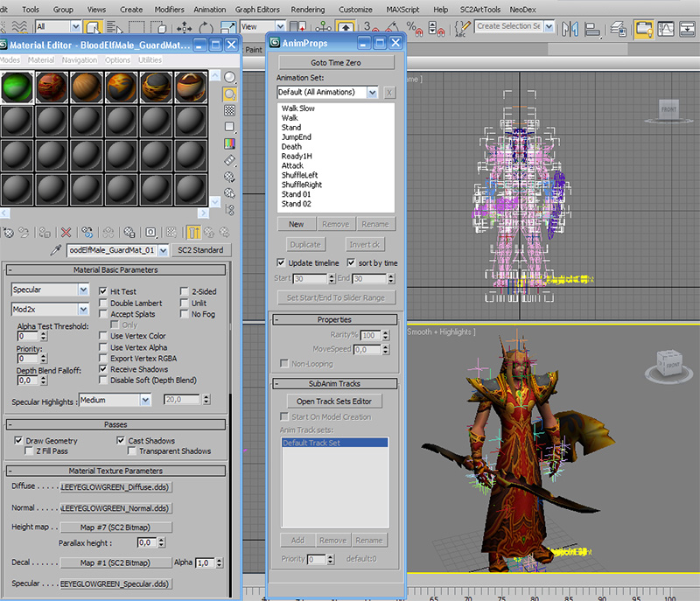Toggle the material editor background checker icon
700x601 pixels.
tap(229, 110)
